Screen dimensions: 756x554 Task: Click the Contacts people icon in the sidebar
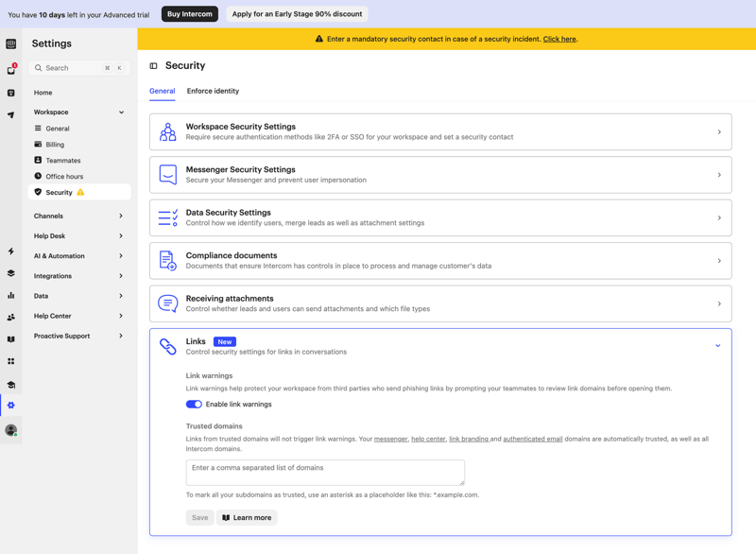12,316
